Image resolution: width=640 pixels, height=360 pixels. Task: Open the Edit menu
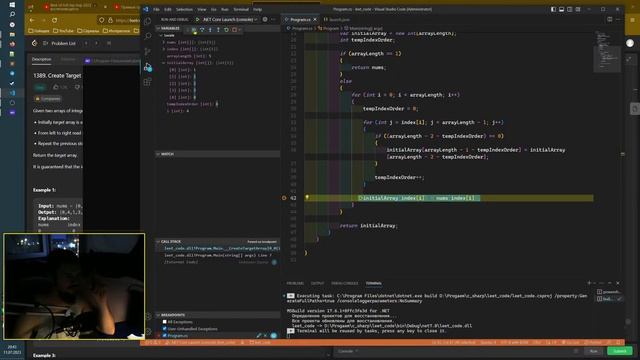tap(168, 9)
